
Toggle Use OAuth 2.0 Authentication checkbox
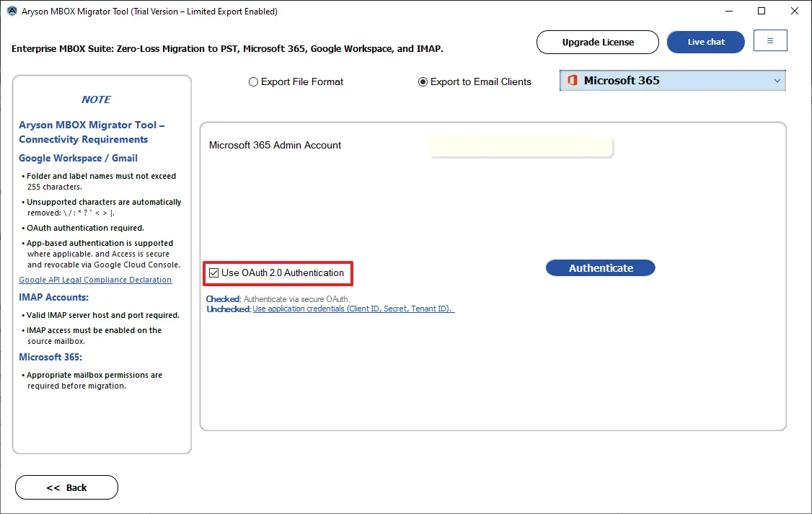[x=213, y=272]
